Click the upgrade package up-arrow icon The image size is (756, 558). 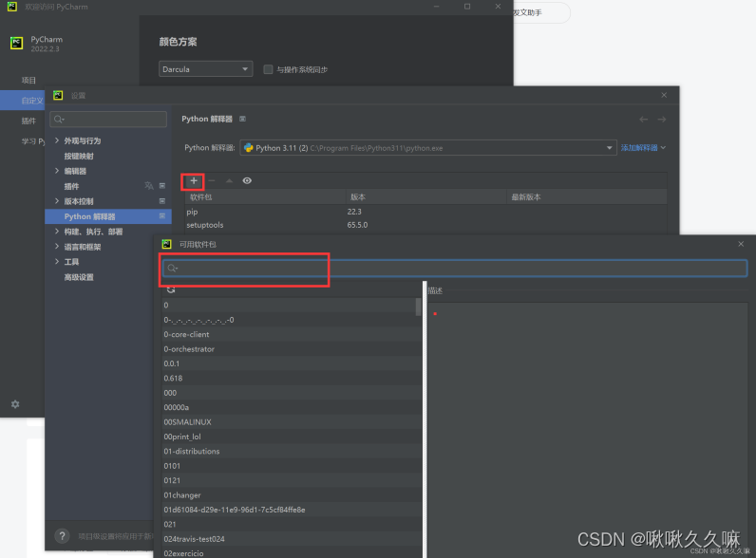click(230, 180)
